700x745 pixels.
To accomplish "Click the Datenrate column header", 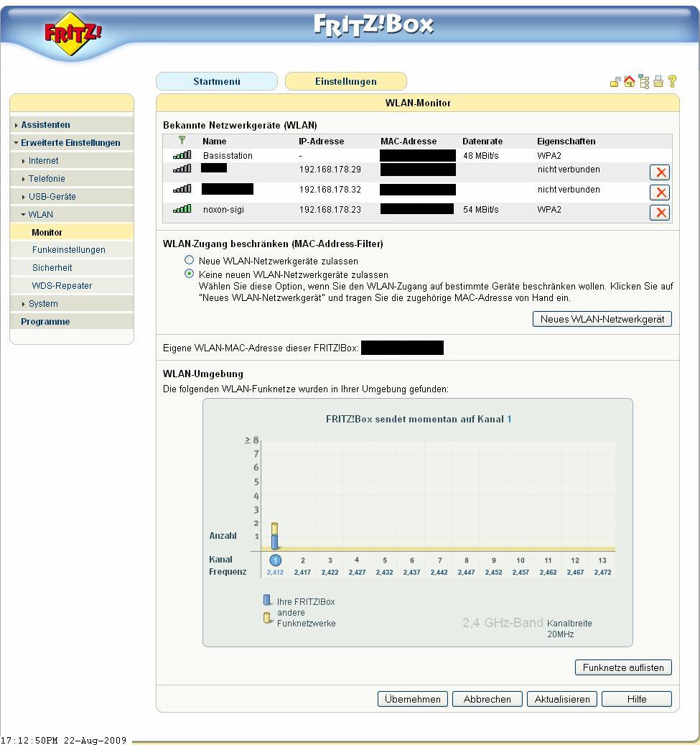I will pyautogui.click(x=482, y=141).
